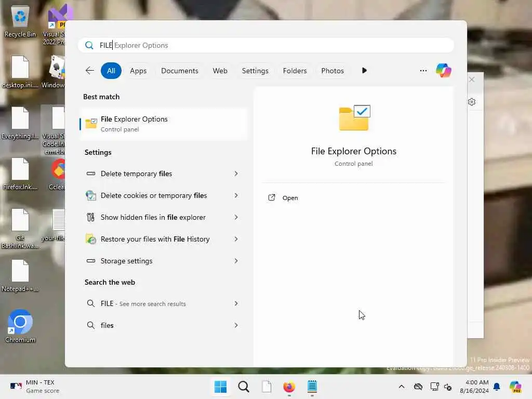Select the Git Bash.lnk desktop file
Viewport: 532px width, 399px height.
[20, 229]
